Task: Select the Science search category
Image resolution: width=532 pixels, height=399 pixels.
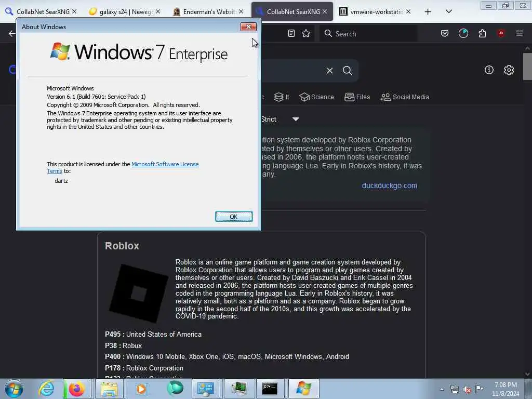Action: coord(316,97)
